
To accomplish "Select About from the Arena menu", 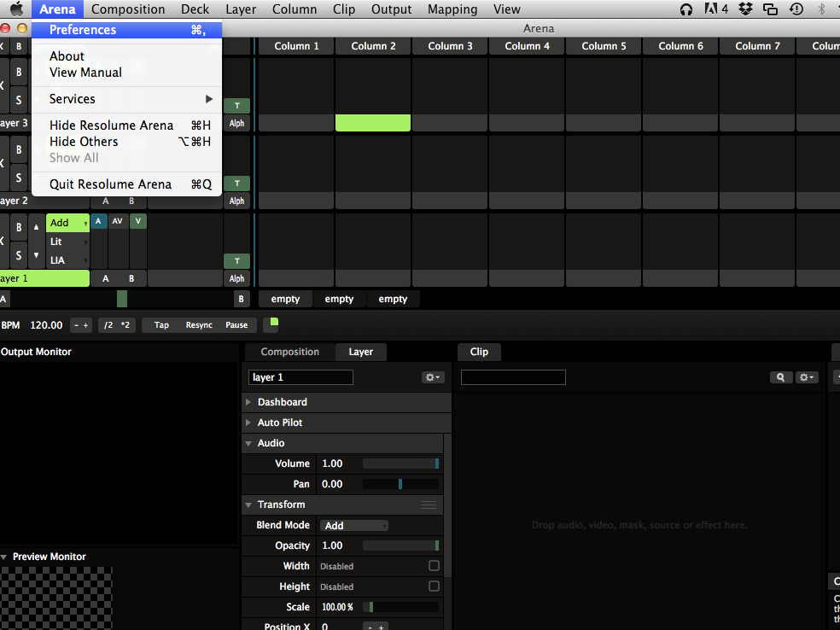I will (67, 56).
